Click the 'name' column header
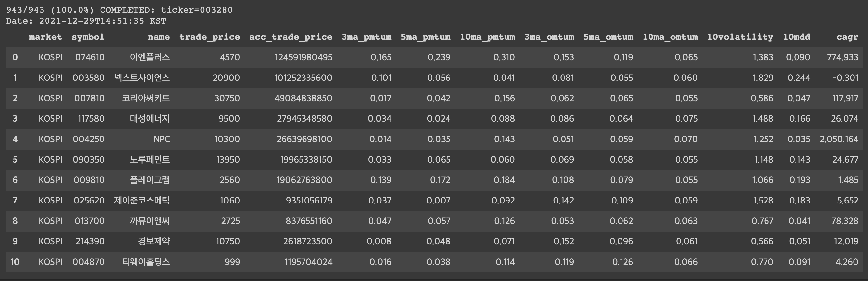This screenshot has width=868, height=281. click(159, 37)
